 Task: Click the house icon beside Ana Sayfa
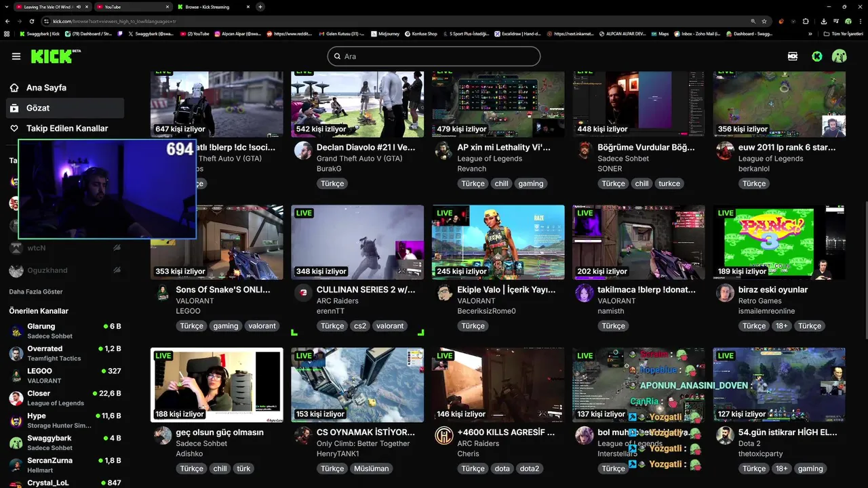point(14,87)
